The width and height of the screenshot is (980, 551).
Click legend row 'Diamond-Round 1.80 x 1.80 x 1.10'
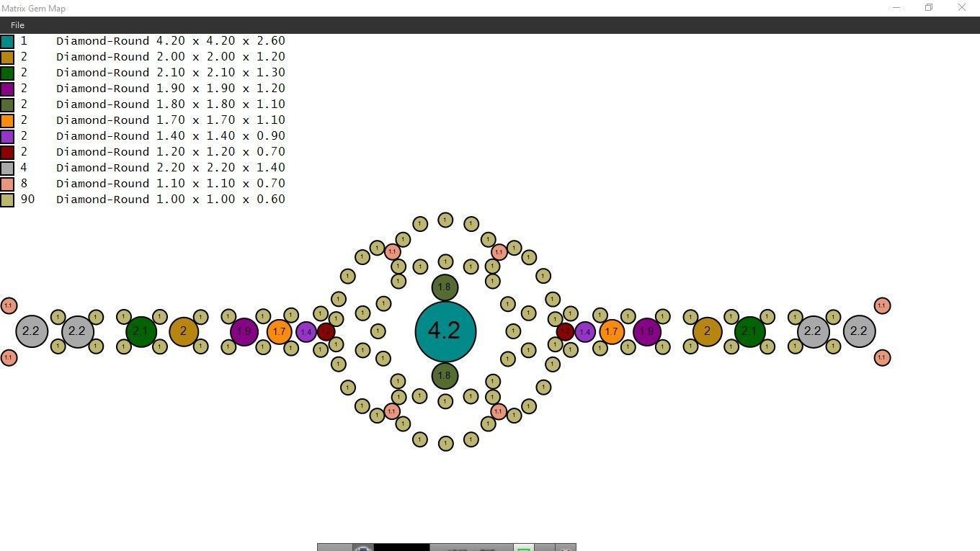click(171, 104)
